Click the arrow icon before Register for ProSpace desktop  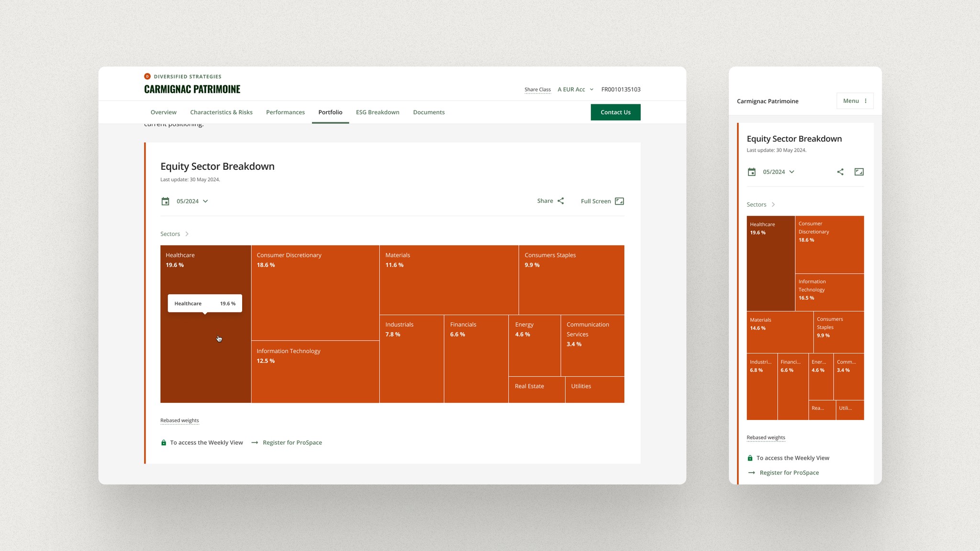tap(255, 442)
